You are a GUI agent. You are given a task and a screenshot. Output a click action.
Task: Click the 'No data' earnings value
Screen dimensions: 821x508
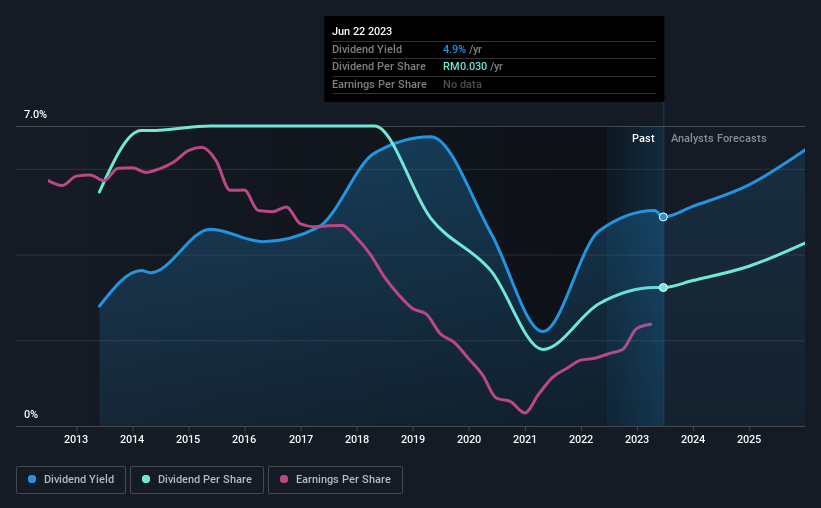point(462,84)
